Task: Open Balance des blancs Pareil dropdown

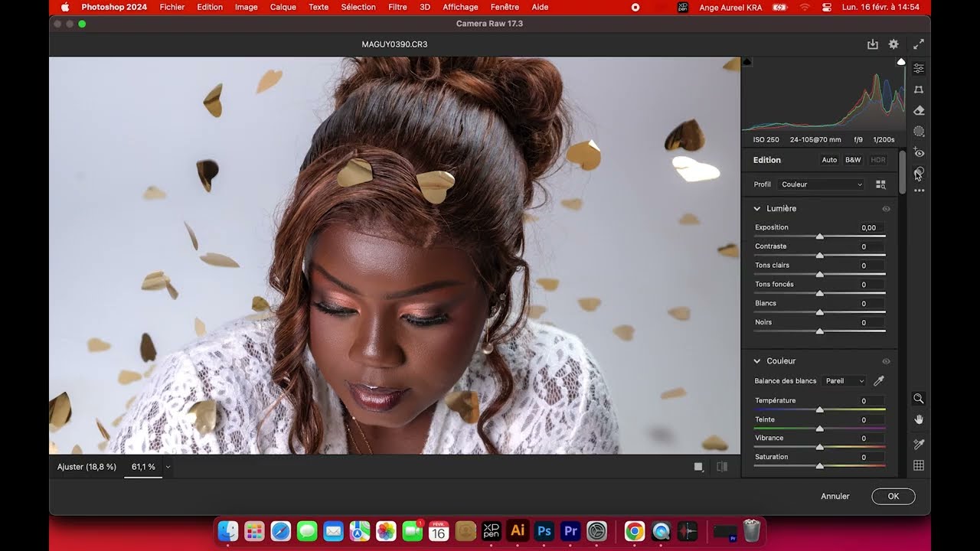Action: pyautogui.click(x=844, y=381)
